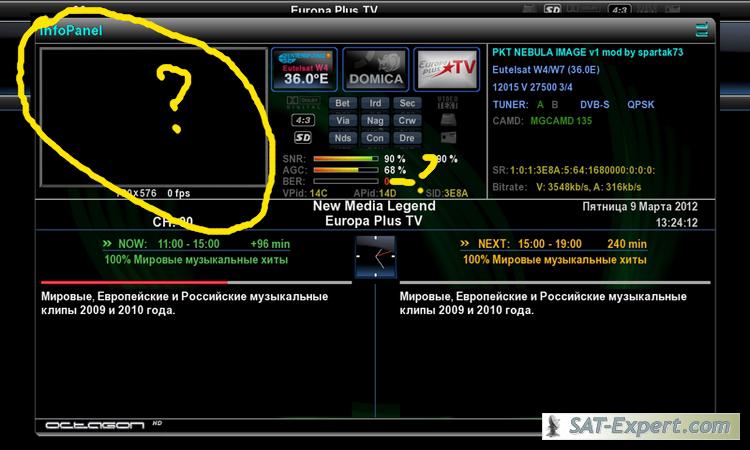Click remaining time '+96 min'
The height and width of the screenshot is (450, 750).
pos(270,244)
